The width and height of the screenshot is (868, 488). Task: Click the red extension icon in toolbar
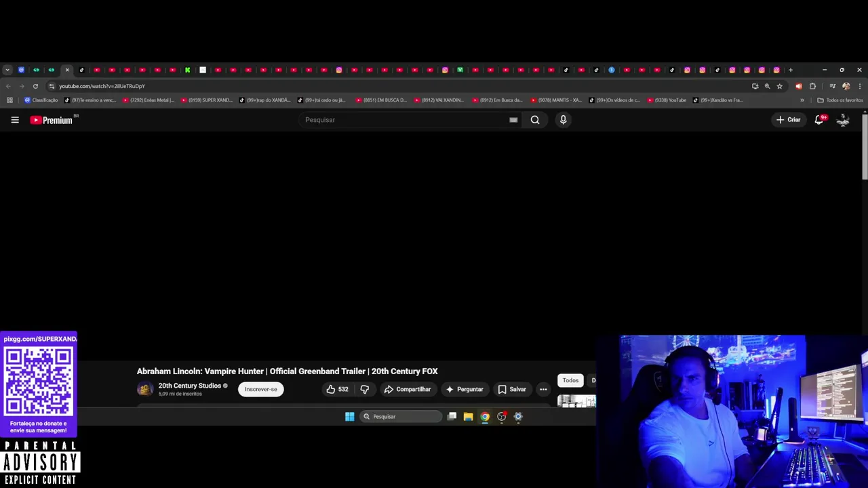(798, 86)
